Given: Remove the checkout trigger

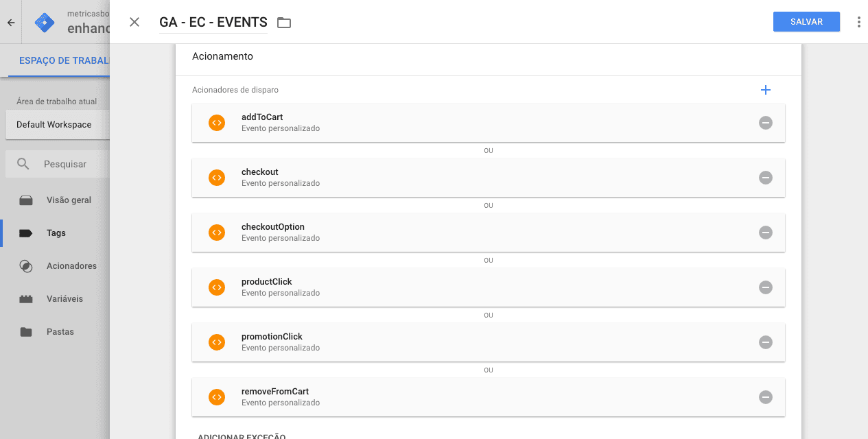Looking at the screenshot, I should point(766,178).
